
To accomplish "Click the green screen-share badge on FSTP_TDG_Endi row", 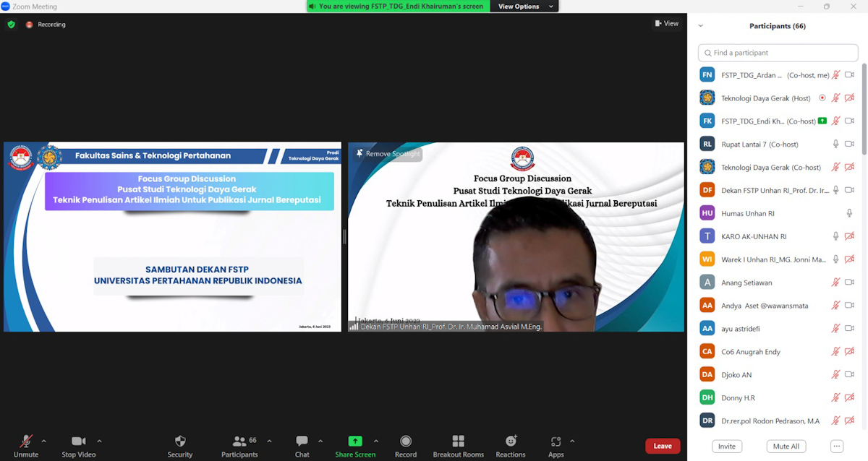I will [x=822, y=121].
